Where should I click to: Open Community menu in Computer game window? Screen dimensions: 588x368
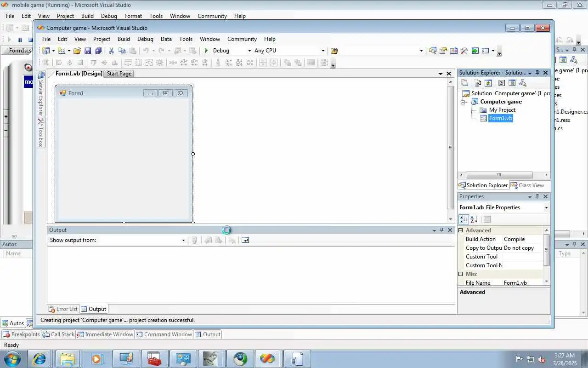242,39
